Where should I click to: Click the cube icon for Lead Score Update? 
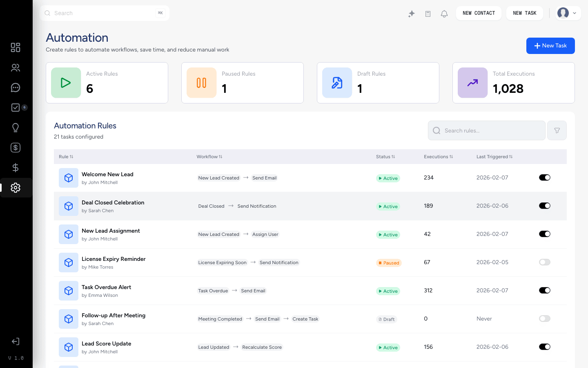69,347
